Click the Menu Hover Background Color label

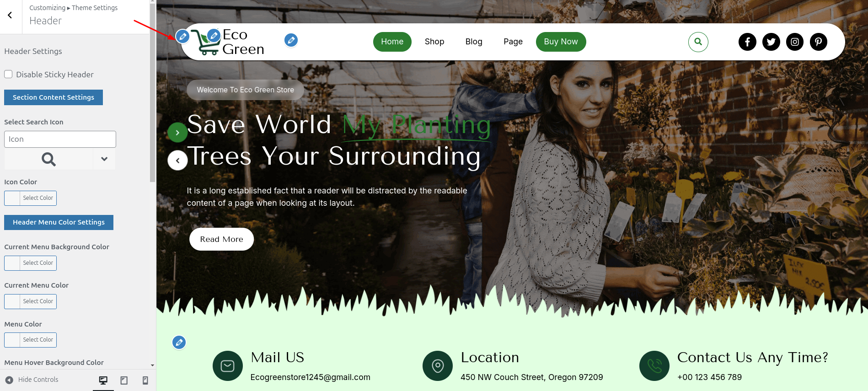point(54,363)
